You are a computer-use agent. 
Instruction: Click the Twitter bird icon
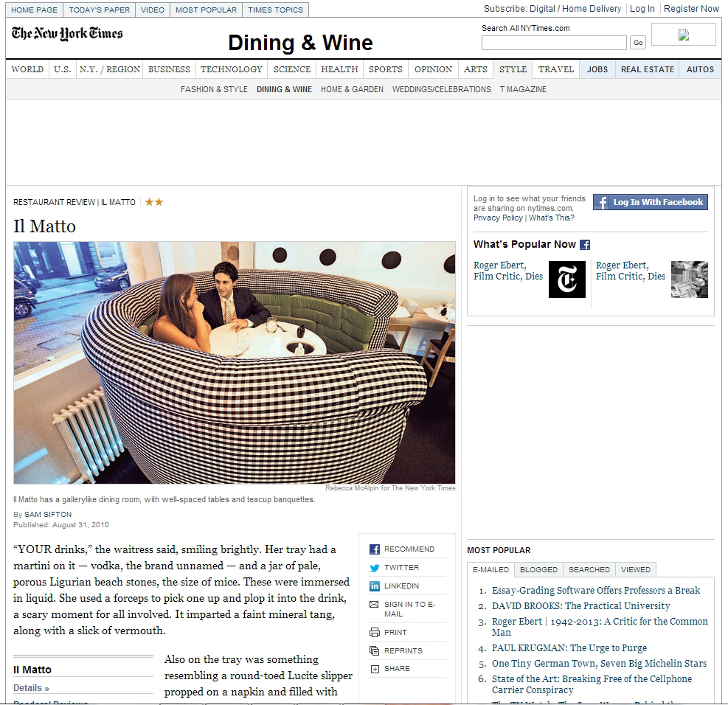375,568
